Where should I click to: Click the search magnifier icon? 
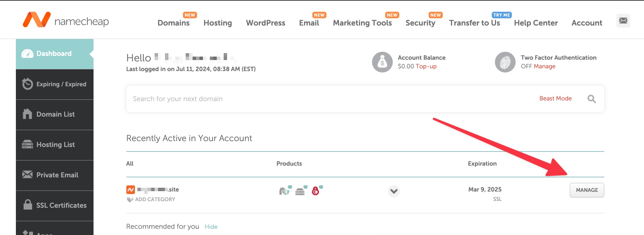tap(592, 99)
